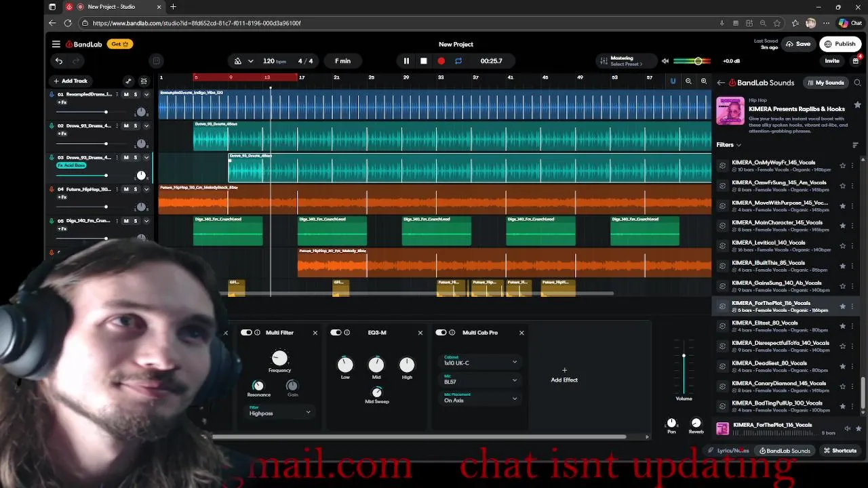Click the Add Track button
This screenshot has height=488, width=868.
(71, 81)
